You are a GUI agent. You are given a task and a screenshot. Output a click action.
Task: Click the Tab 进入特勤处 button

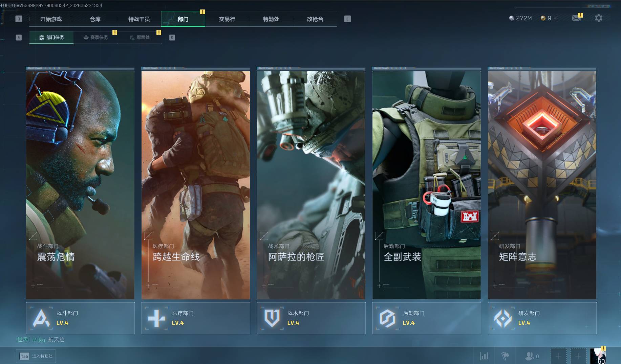36,356
